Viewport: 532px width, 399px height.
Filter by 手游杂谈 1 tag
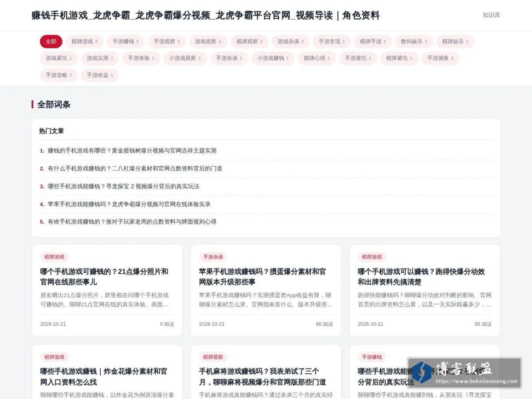pos(229,58)
